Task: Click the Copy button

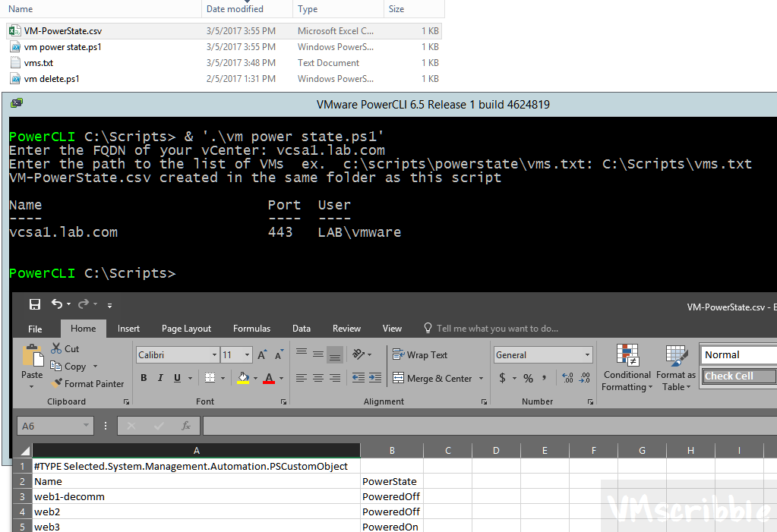Action: pyautogui.click(x=69, y=366)
